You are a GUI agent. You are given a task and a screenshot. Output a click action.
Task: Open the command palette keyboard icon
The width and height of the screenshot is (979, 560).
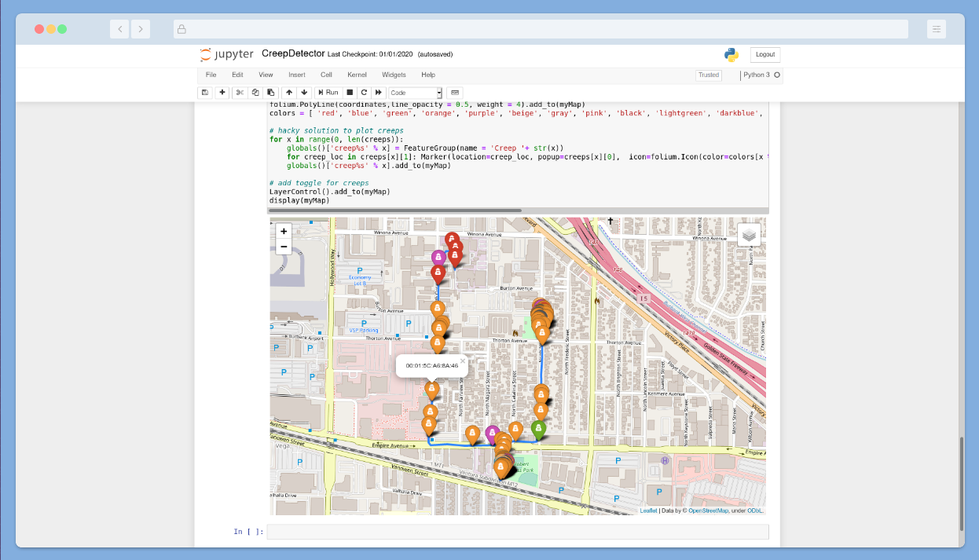[x=456, y=93]
